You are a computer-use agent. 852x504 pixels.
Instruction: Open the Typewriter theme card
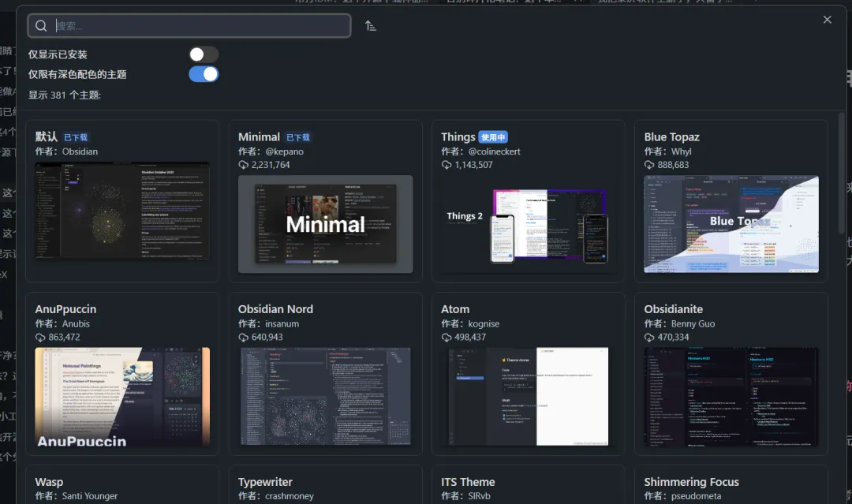pos(326,484)
